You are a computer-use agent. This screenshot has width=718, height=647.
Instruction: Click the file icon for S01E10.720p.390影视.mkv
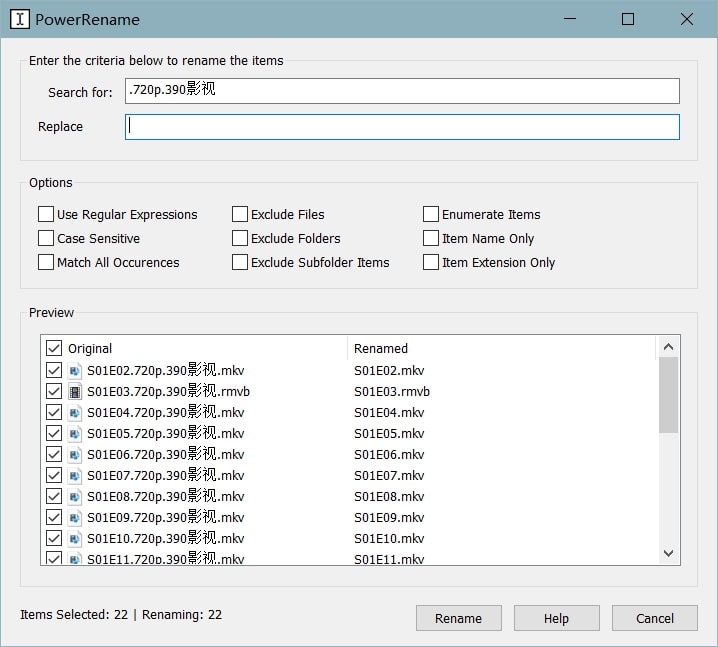(x=75, y=538)
